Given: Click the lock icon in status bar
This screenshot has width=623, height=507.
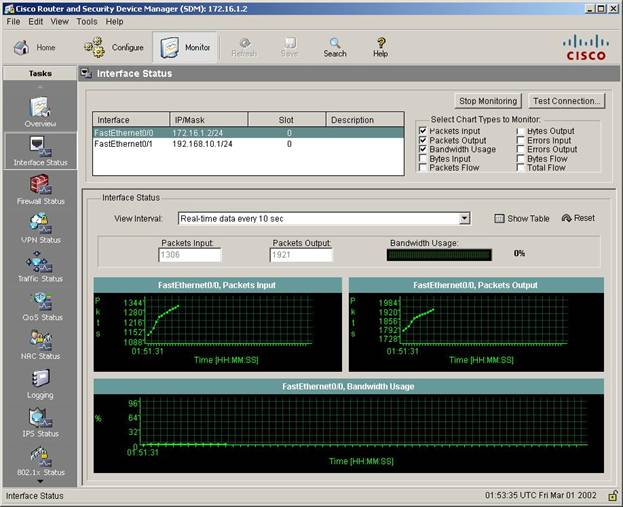Looking at the screenshot, I should coord(613,495).
